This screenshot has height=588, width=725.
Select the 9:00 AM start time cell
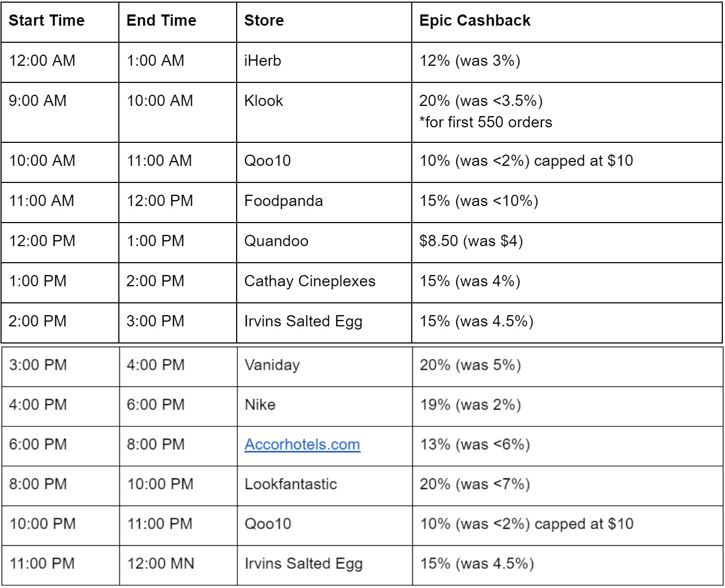point(60,112)
